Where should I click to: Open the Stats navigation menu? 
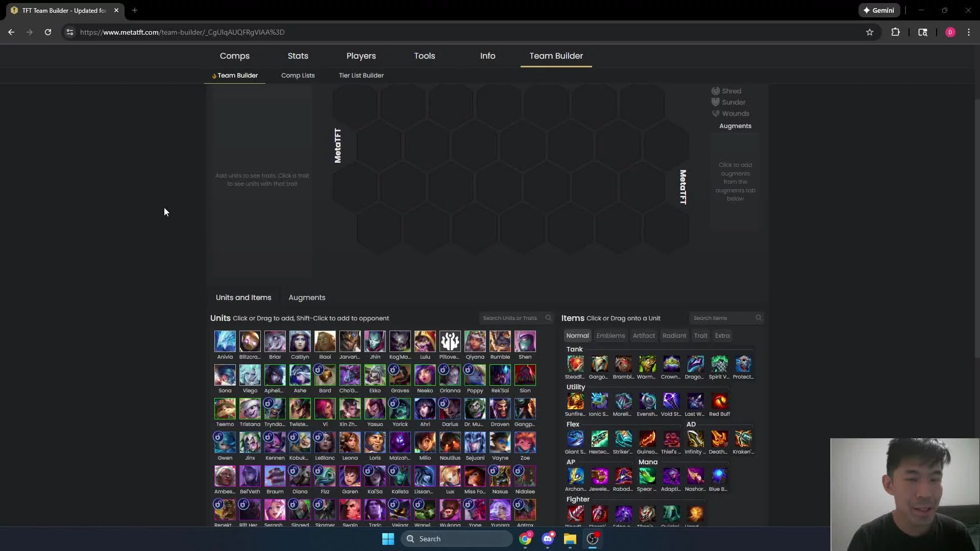click(298, 56)
